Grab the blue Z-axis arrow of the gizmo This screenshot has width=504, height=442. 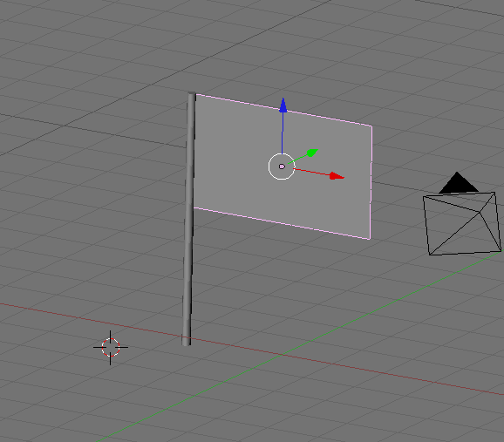pyautogui.click(x=283, y=105)
